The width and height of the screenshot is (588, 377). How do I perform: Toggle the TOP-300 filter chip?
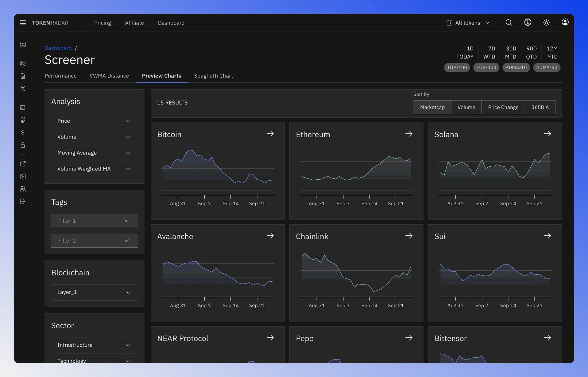click(486, 67)
